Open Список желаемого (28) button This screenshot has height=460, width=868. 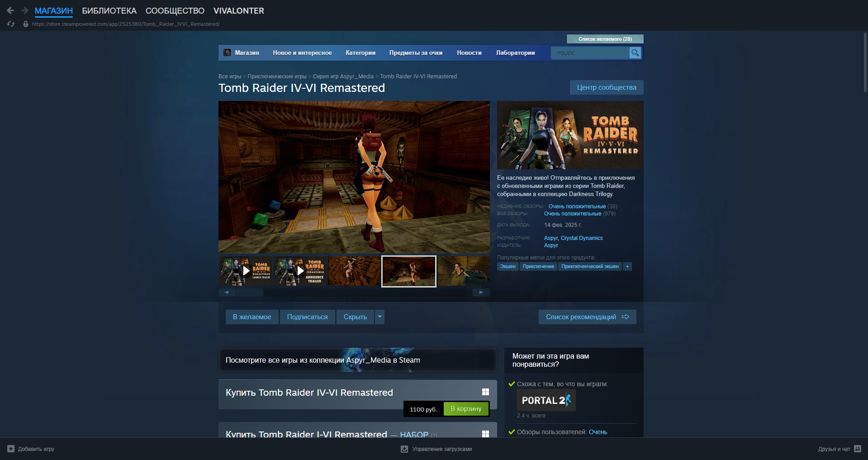605,39
